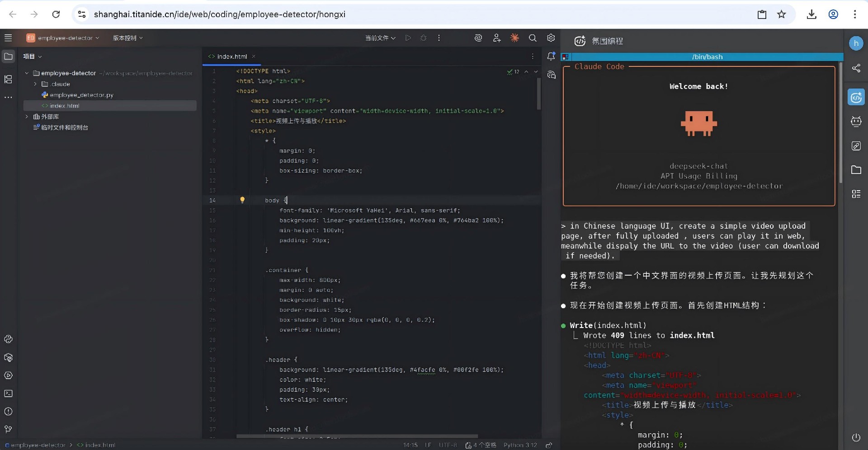Click the lightbulb quick-fix on line 14
Viewport: 868px width, 450px height.
point(242,200)
